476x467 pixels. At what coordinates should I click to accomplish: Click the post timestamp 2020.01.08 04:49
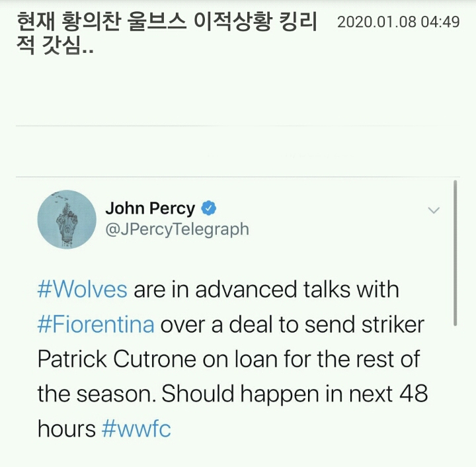(x=398, y=22)
